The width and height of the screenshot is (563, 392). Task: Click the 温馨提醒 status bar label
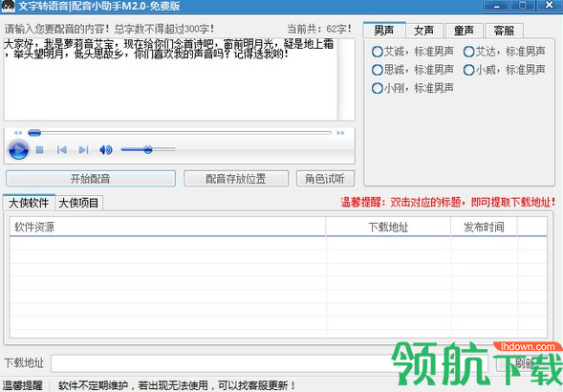22,386
